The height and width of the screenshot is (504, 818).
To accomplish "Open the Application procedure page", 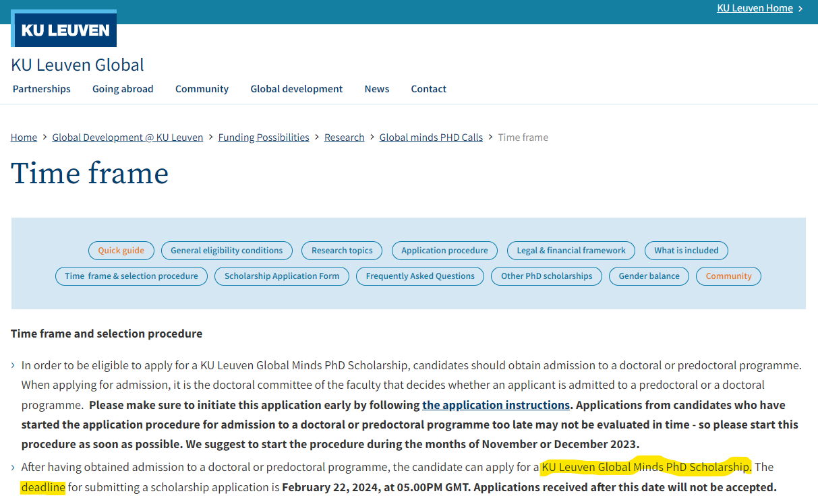I will coord(444,251).
